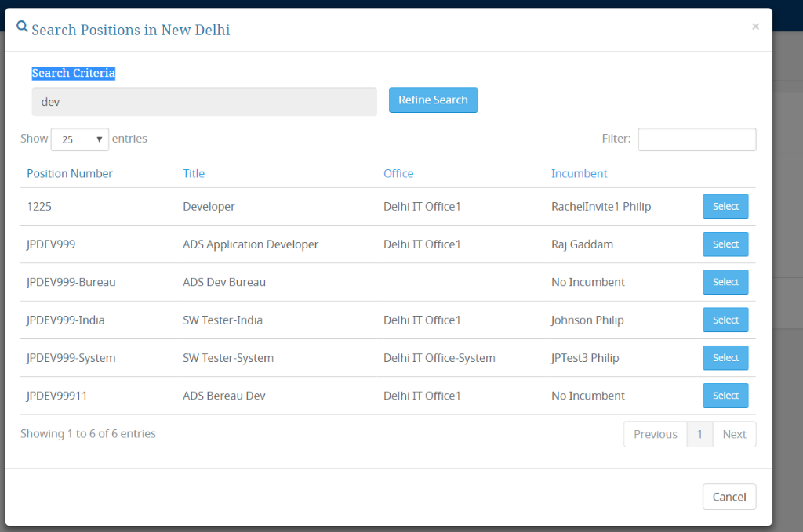Click incumbent 'RachelInvite1 Philip'
The width and height of the screenshot is (803, 532).
tap(601, 207)
